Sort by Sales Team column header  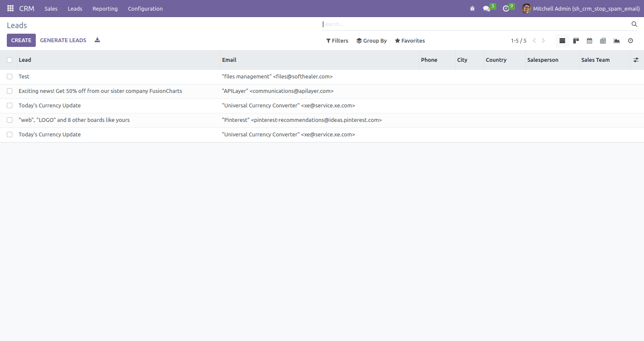coord(605,60)
